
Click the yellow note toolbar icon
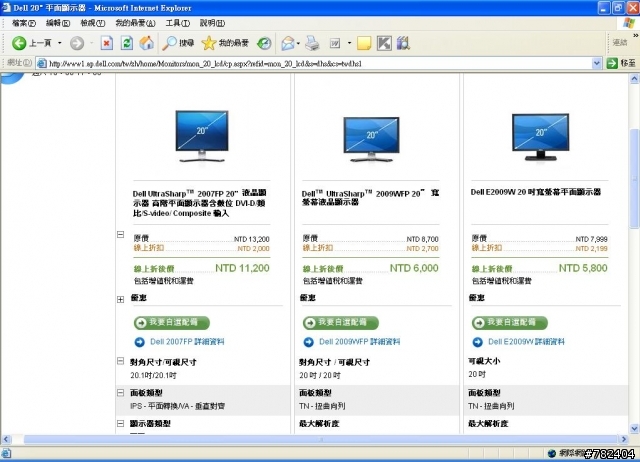click(x=364, y=43)
